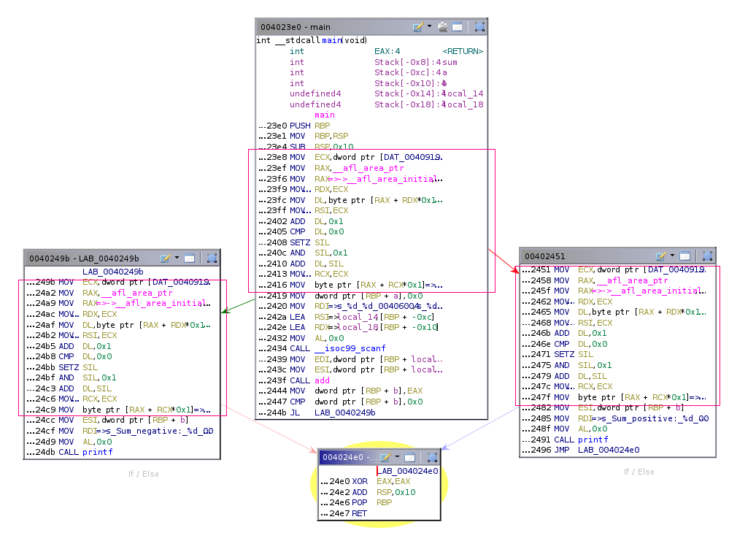Click background color icon on LAB_0040249b block

pos(166,258)
